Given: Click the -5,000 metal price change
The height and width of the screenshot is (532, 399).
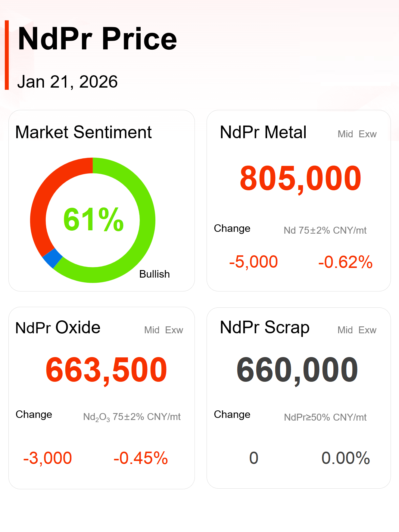Looking at the screenshot, I should tap(253, 262).
